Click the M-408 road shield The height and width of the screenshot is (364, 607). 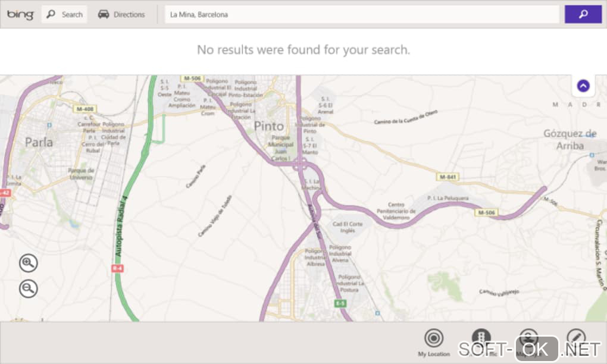pyautogui.click(x=85, y=109)
